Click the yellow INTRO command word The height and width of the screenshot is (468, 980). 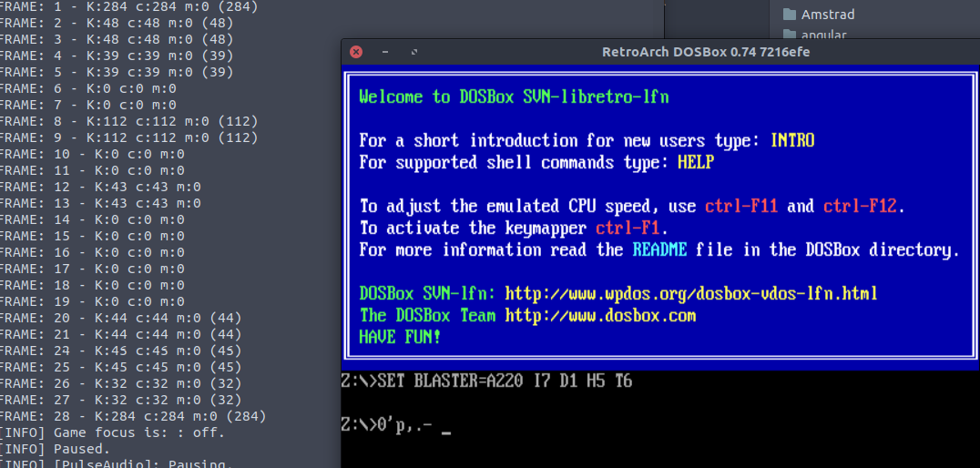(x=792, y=140)
